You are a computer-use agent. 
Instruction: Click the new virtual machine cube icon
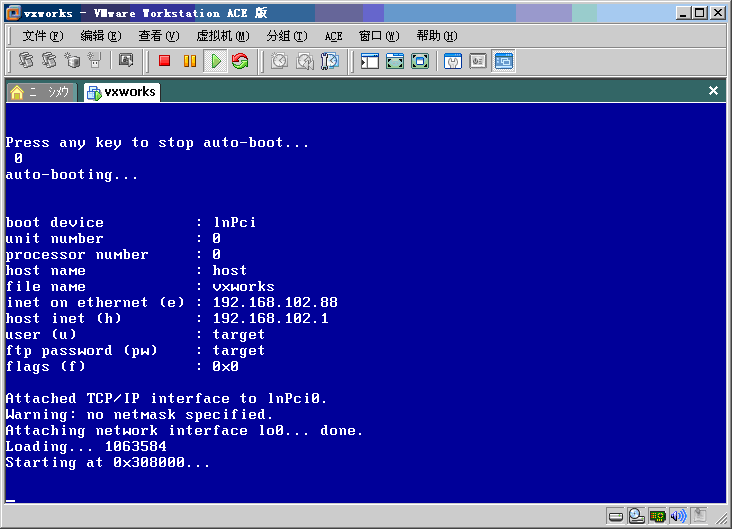pyautogui.click(x=72, y=61)
